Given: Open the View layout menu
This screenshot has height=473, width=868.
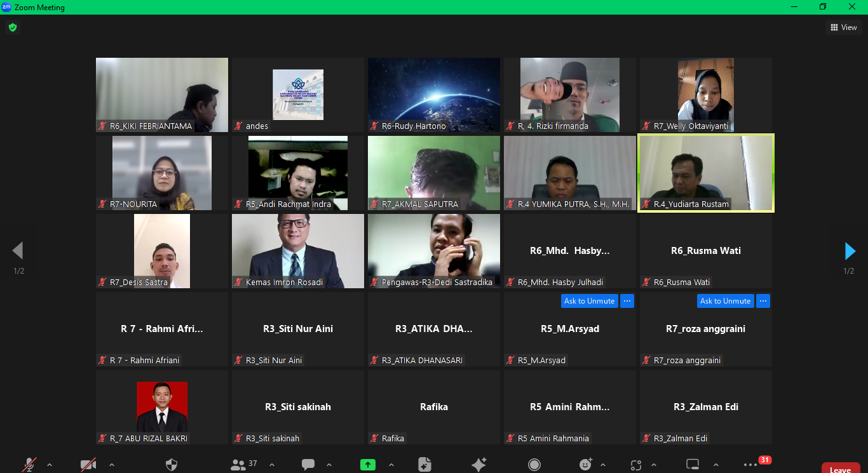Looking at the screenshot, I should [844, 27].
